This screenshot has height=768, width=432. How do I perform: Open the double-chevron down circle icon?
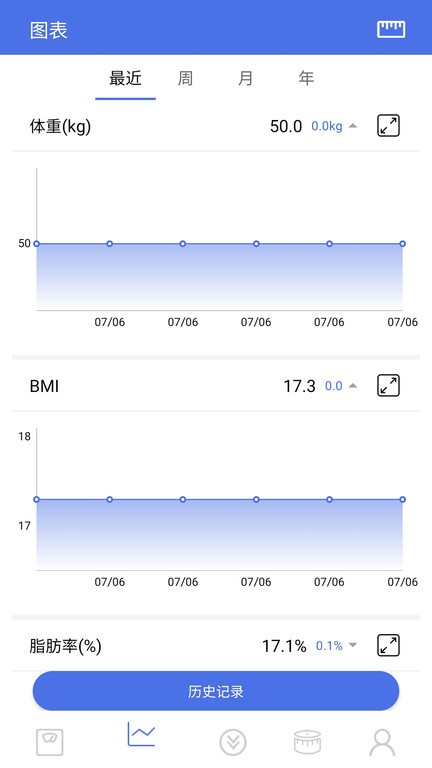click(233, 742)
